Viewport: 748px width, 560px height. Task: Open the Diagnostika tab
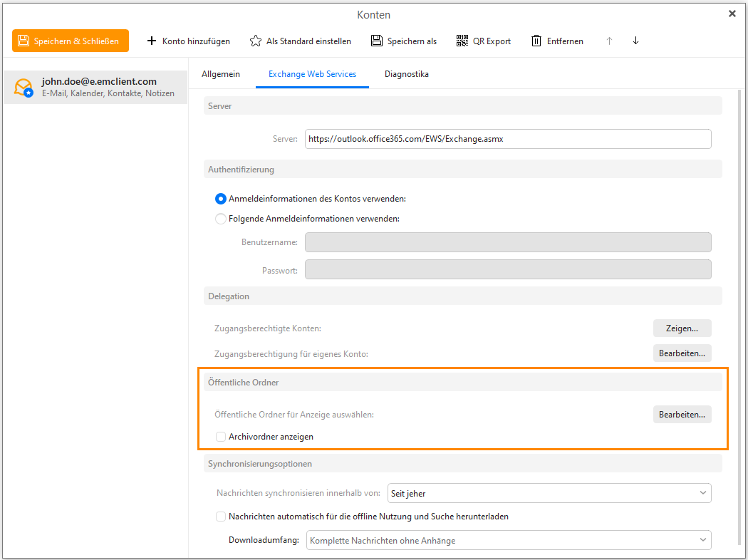(406, 74)
